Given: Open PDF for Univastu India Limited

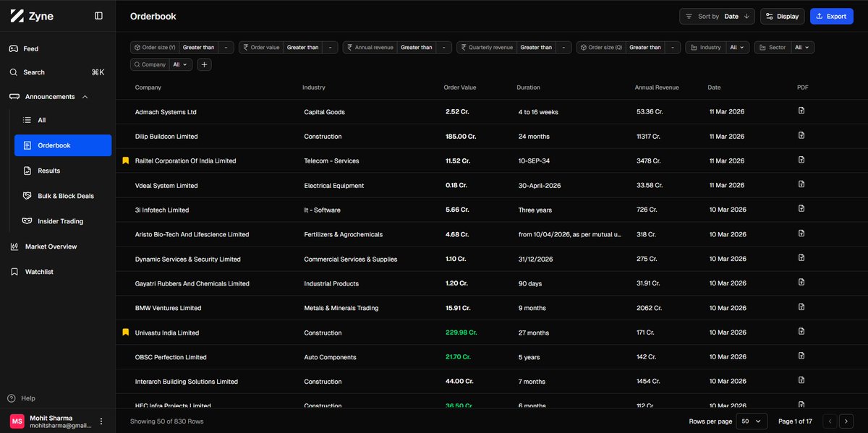Looking at the screenshot, I should [801, 332].
